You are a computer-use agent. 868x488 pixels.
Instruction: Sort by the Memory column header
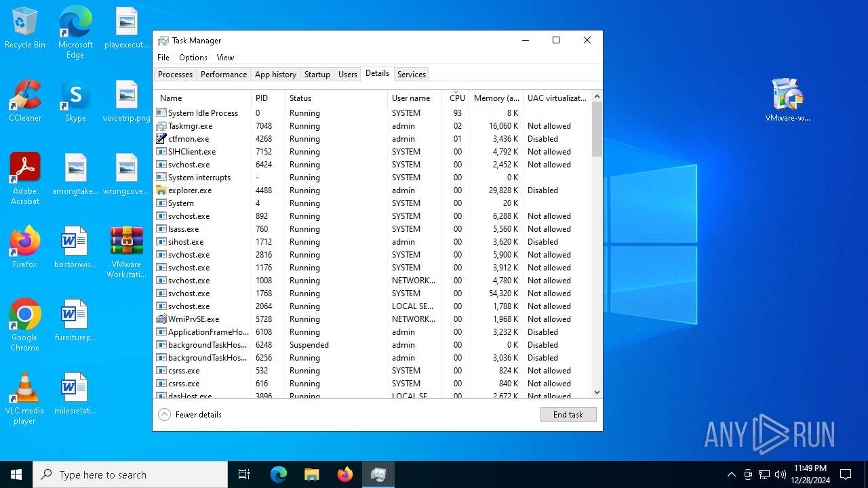496,98
